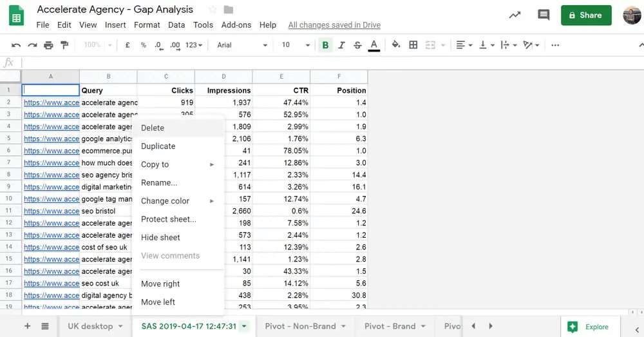
Task: Open the Format menu
Action: [147, 25]
